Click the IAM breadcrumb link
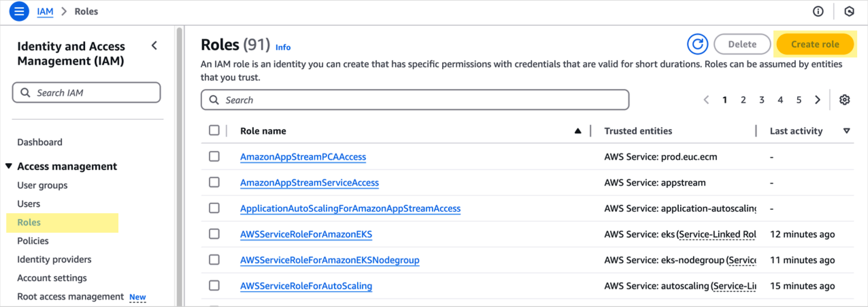This screenshot has width=868, height=307. point(45,12)
